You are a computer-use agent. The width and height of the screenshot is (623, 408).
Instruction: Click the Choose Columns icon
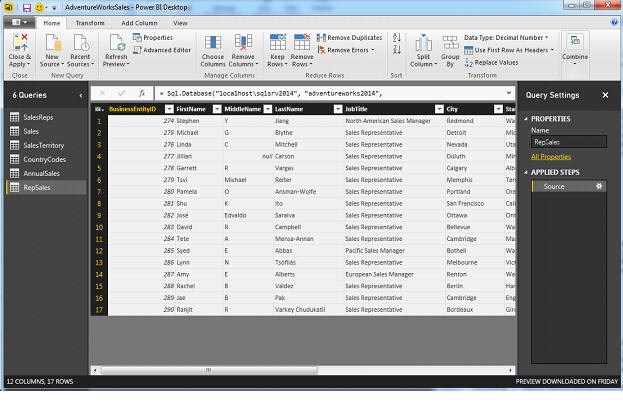[x=213, y=43]
